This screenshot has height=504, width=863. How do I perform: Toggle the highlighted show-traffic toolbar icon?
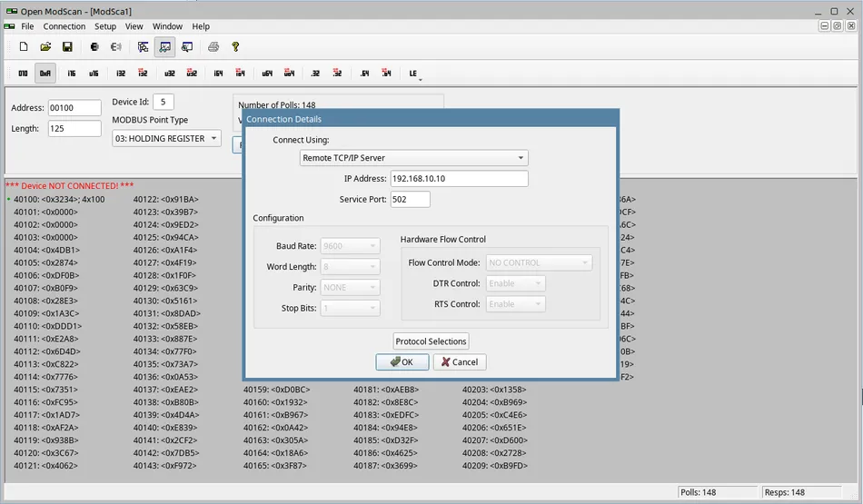[x=164, y=47]
